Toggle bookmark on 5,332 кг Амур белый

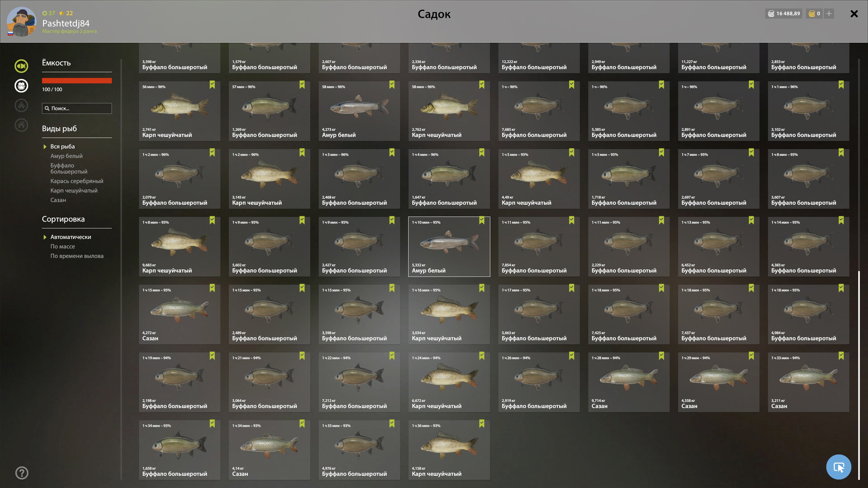482,220
